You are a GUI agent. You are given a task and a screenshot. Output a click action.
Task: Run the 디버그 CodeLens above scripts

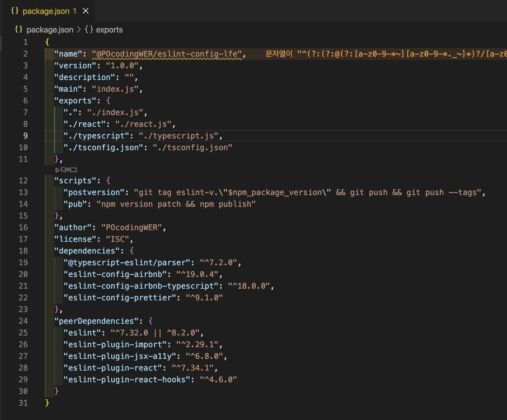pos(66,170)
